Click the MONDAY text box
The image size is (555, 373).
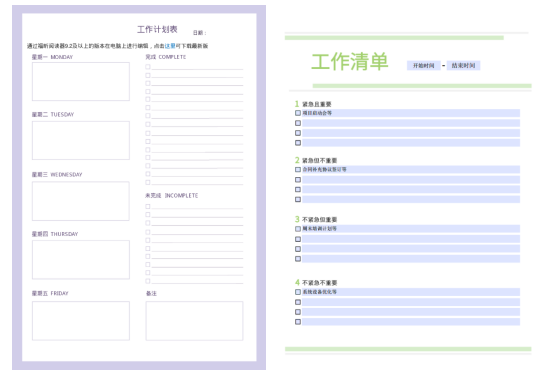pos(81,81)
